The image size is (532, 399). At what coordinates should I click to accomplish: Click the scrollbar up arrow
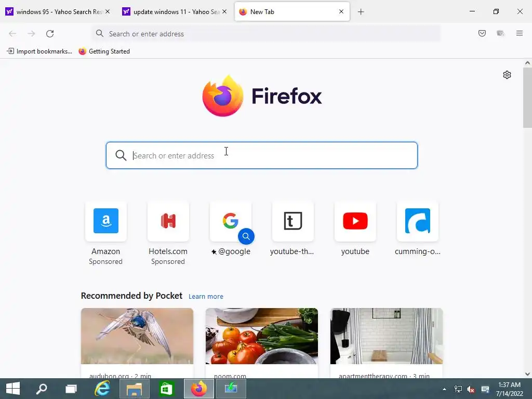click(527, 63)
